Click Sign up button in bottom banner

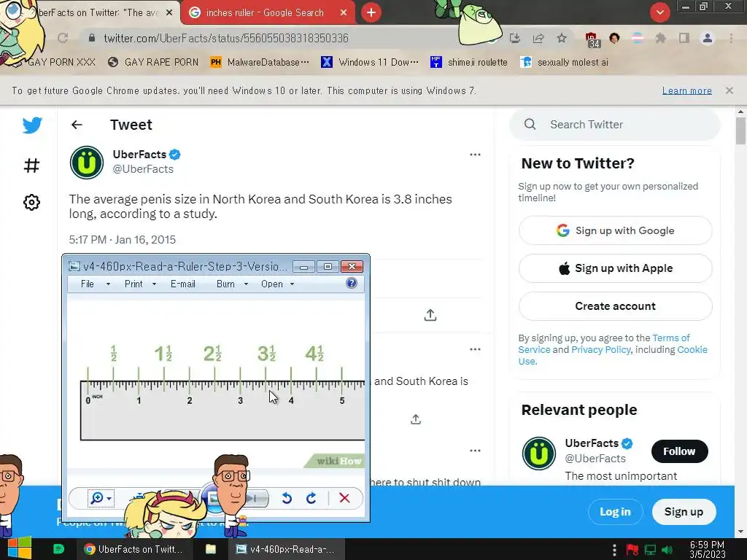[684, 512]
